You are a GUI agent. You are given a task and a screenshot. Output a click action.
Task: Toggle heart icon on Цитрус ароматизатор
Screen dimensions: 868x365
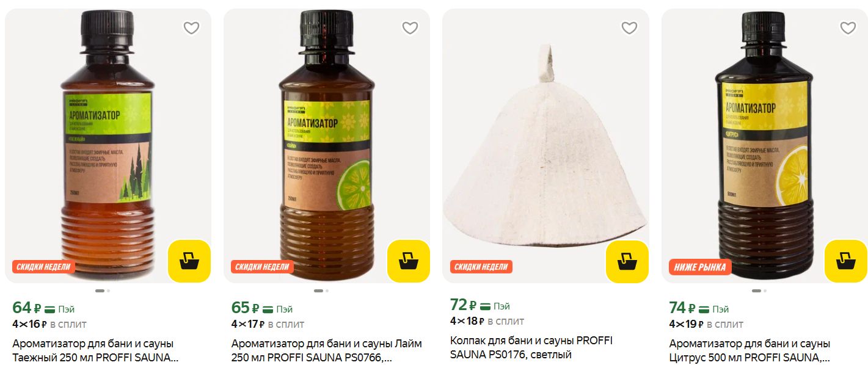848,28
